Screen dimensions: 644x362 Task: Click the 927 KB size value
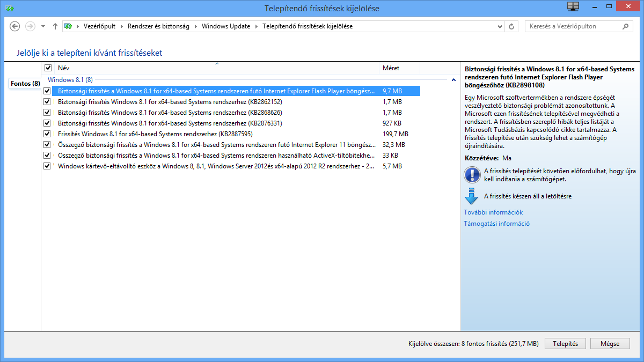point(392,123)
